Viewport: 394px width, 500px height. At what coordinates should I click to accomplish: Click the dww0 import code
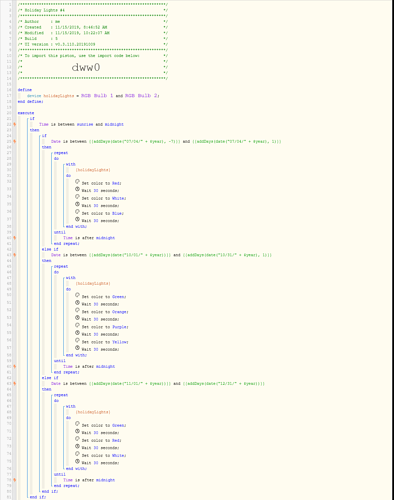pos(86,67)
